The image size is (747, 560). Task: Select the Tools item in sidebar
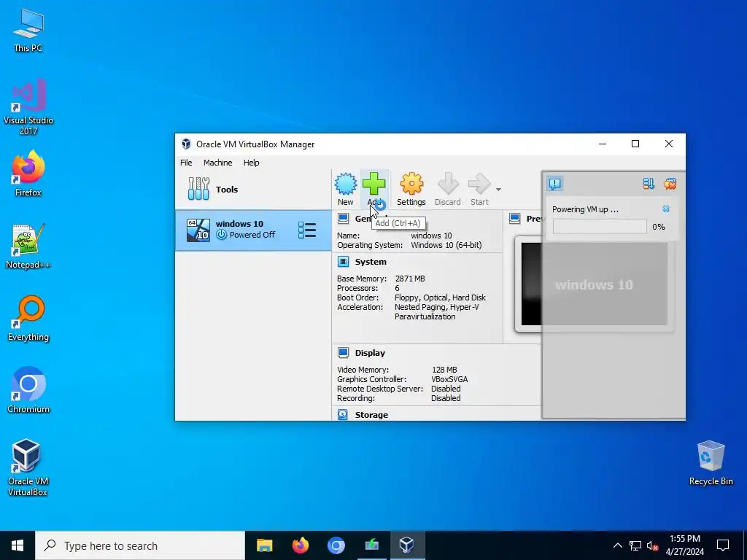253,189
